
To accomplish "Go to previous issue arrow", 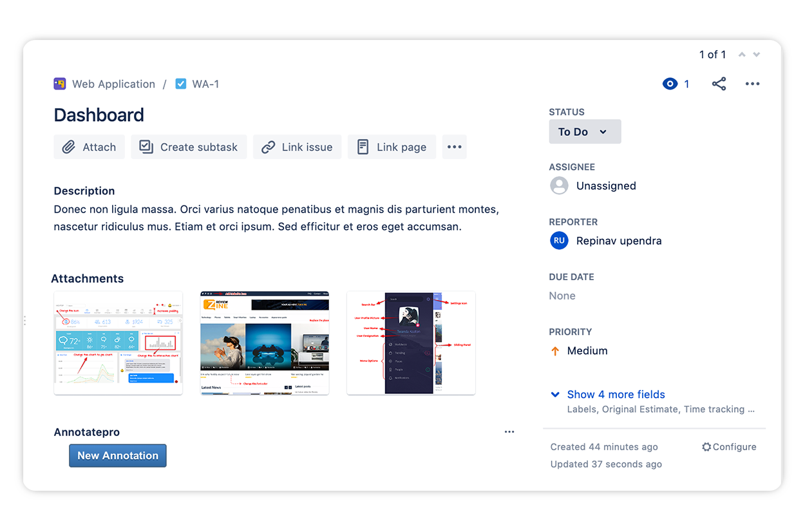I will click(742, 55).
